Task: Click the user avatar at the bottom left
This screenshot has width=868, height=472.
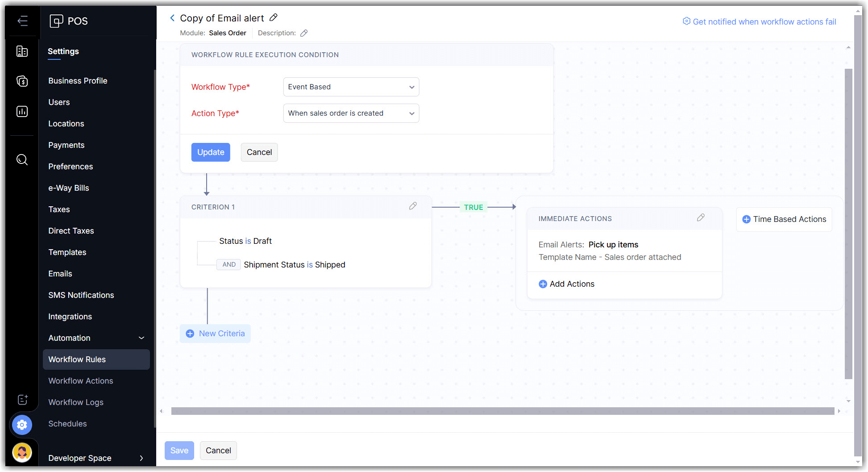Action: (22, 452)
